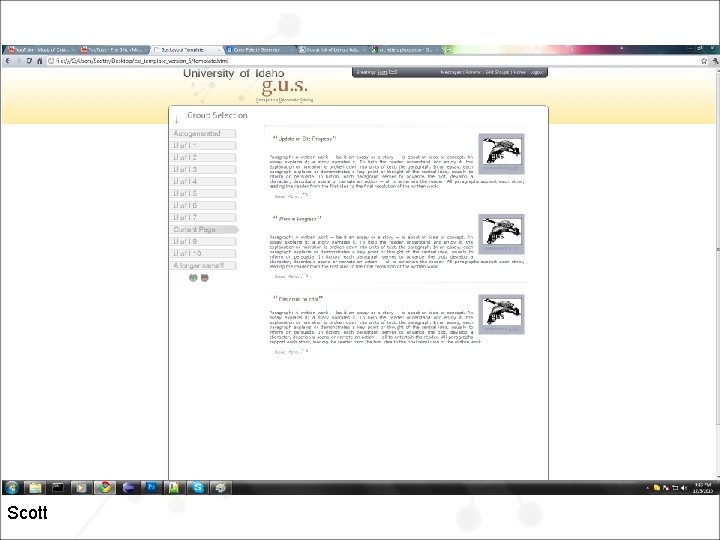720x540 pixels.
Task: Open the Windows Start orb
Action: click(x=11, y=487)
